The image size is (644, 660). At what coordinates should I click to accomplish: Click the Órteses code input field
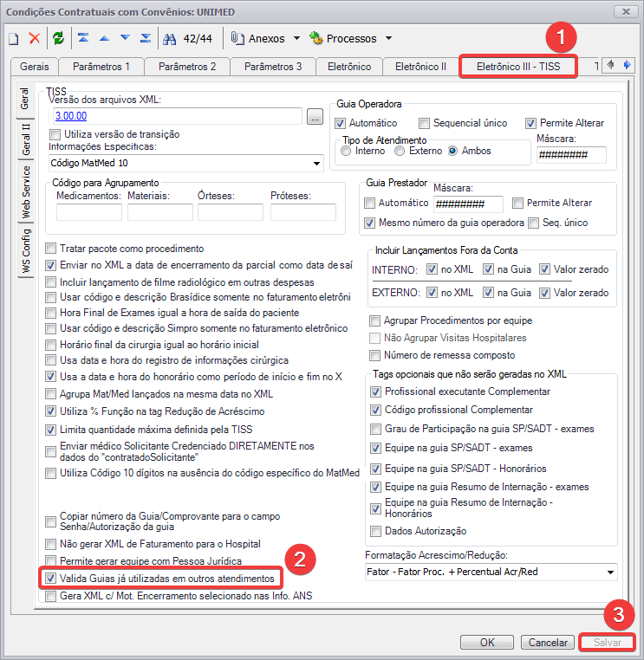coord(231,212)
